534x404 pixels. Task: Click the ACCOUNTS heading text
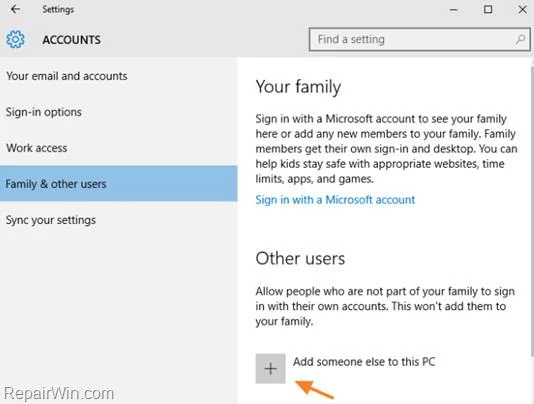coord(72,40)
